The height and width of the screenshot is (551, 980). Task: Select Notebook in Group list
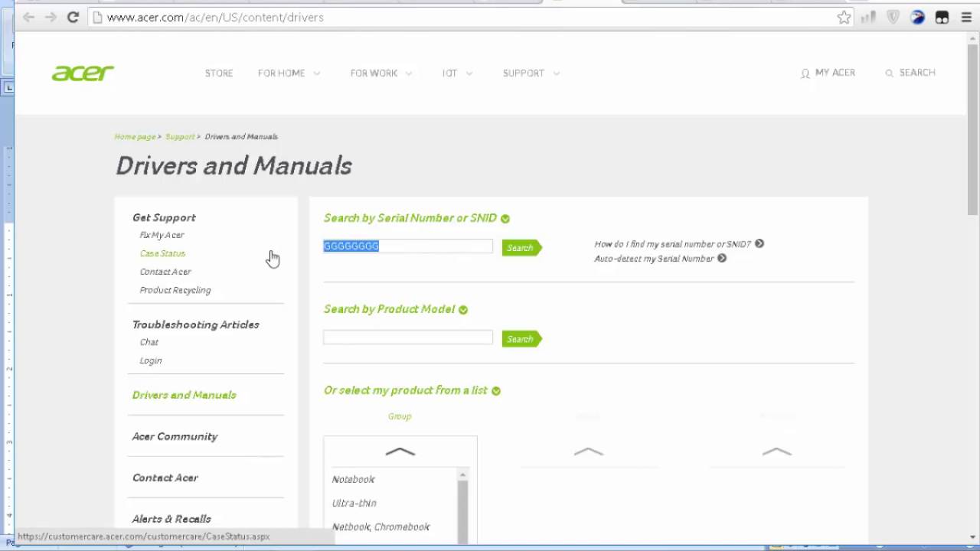354,479
